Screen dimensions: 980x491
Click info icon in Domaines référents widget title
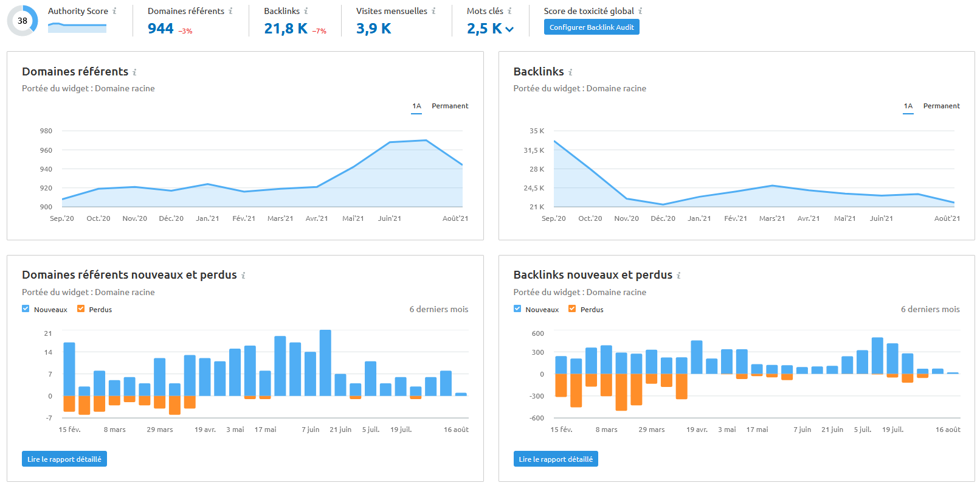[134, 72]
